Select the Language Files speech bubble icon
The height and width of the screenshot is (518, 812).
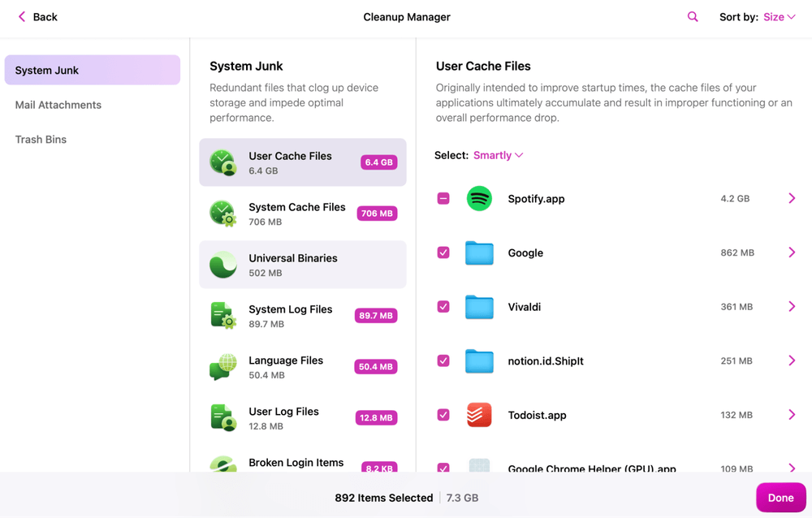[x=223, y=366]
